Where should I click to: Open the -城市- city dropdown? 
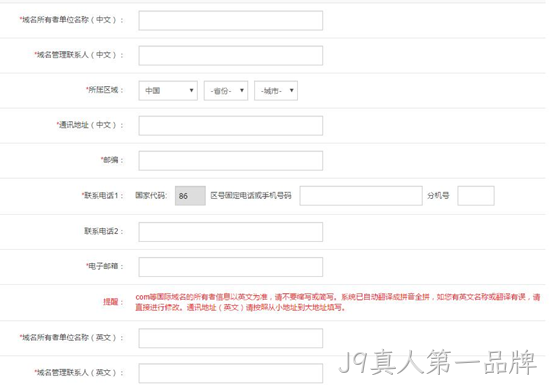point(276,91)
